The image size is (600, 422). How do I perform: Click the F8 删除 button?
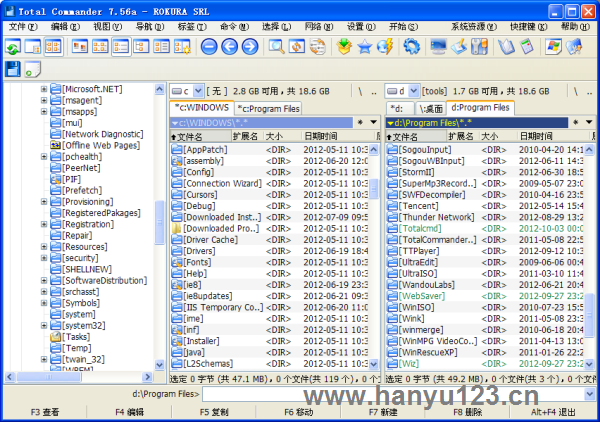pyautogui.click(x=468, y=412)
